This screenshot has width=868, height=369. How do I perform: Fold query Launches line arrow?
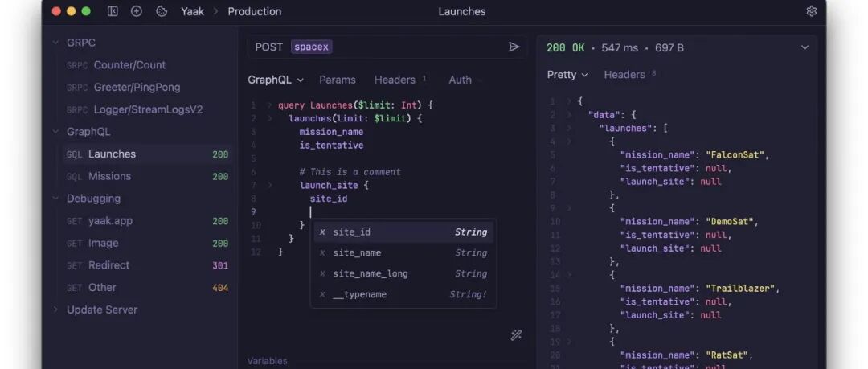(x=269, y=105)
